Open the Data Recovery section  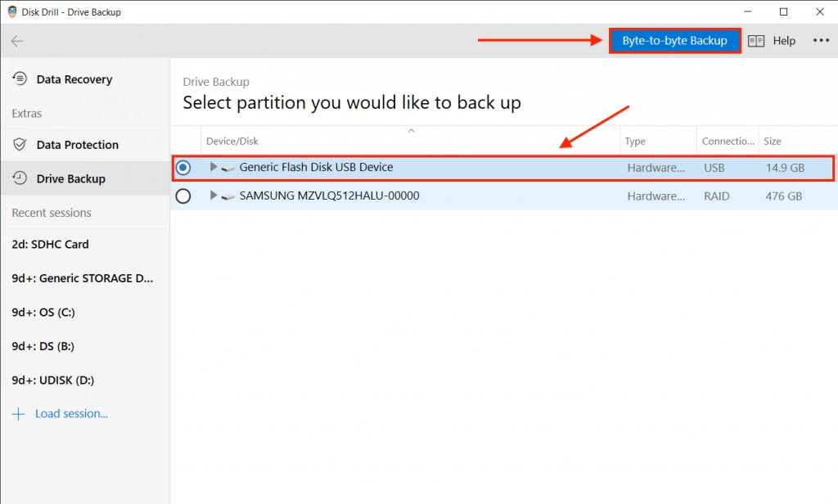85,79
